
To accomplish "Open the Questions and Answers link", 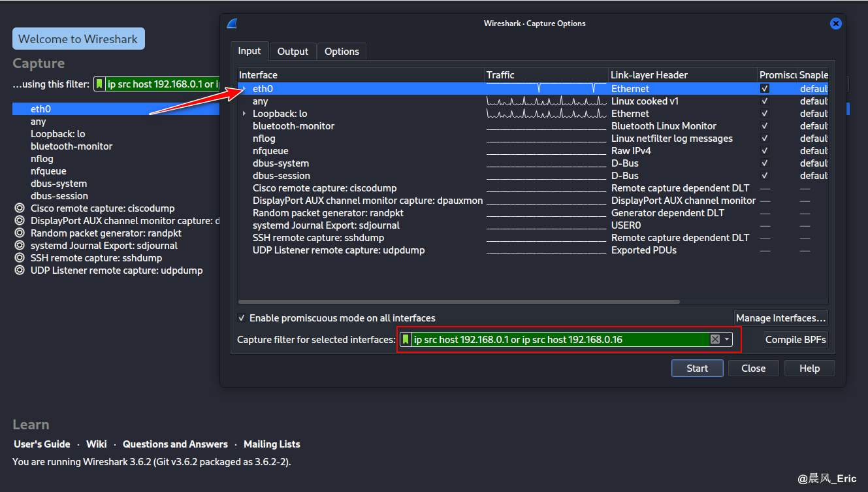I will [x=175, y=444].
